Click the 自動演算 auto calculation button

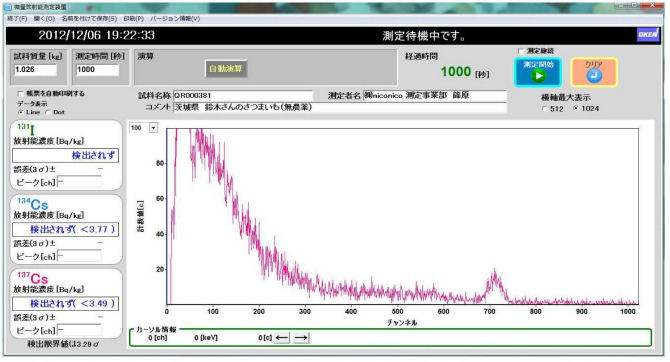pos(226,69)
